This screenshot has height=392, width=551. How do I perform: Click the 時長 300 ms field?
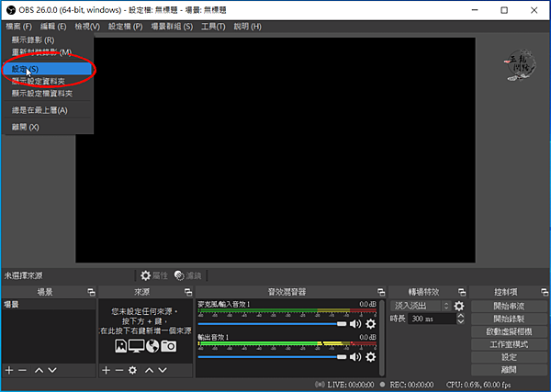tap(432, 319)
